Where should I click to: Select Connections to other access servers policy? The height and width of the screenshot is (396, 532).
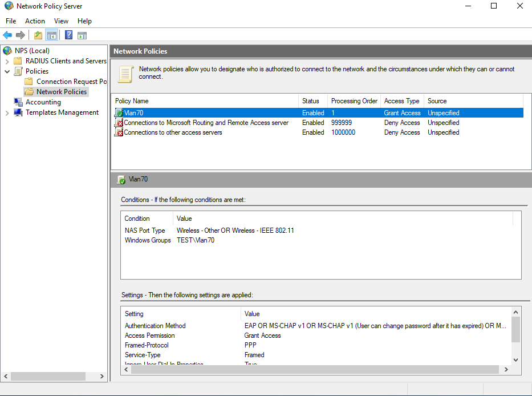173,132
